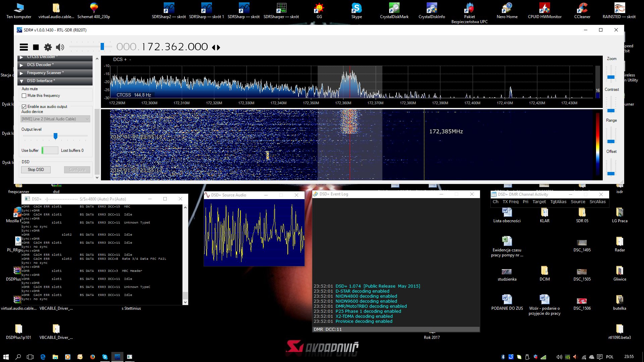Screen dimensions: 644x362
Task: Open the Skype desktop icon
Action: [x=357, y=11]
